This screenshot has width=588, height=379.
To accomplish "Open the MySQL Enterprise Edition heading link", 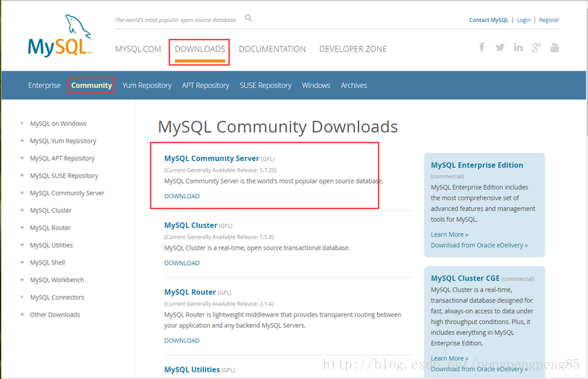I will [x=477, y=165].
